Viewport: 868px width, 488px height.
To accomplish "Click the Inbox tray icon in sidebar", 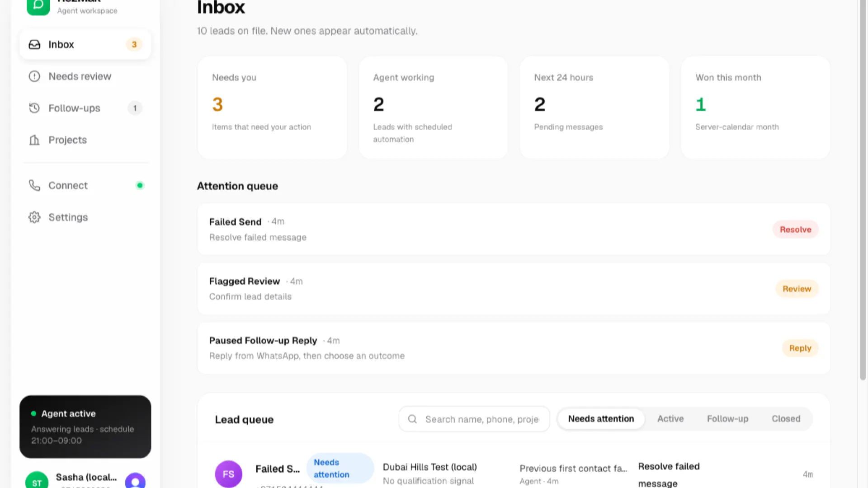I will coord(34,44).
